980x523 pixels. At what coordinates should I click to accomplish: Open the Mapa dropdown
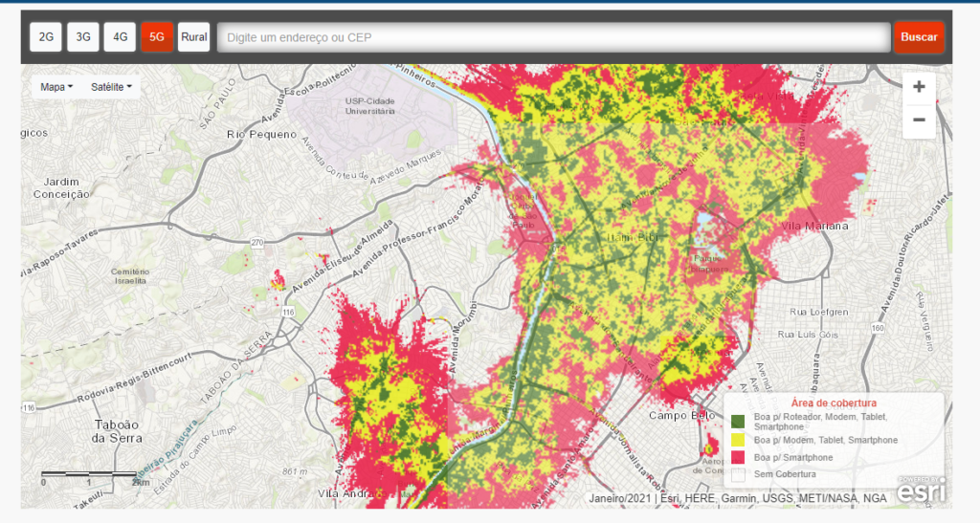[56, 87]
